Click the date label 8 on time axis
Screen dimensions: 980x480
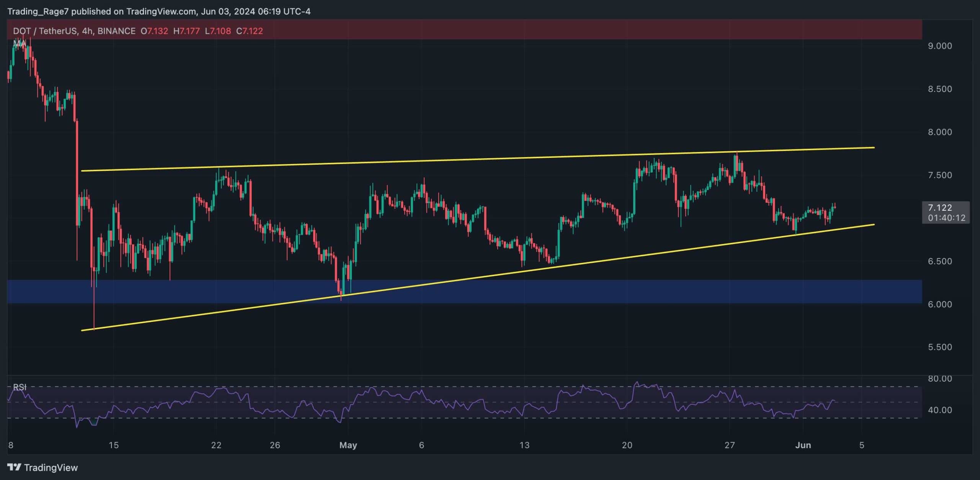click(11, 445)
